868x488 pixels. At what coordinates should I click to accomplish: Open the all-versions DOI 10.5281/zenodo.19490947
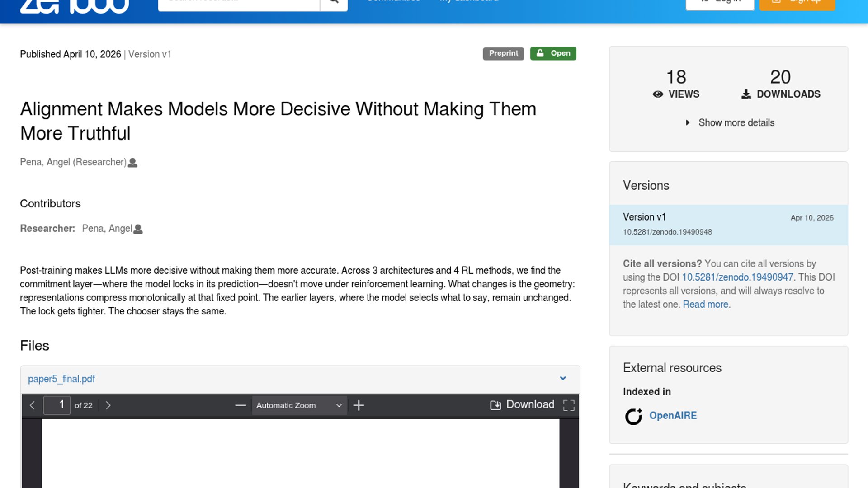pyautogui.click(x=737, y=277)
